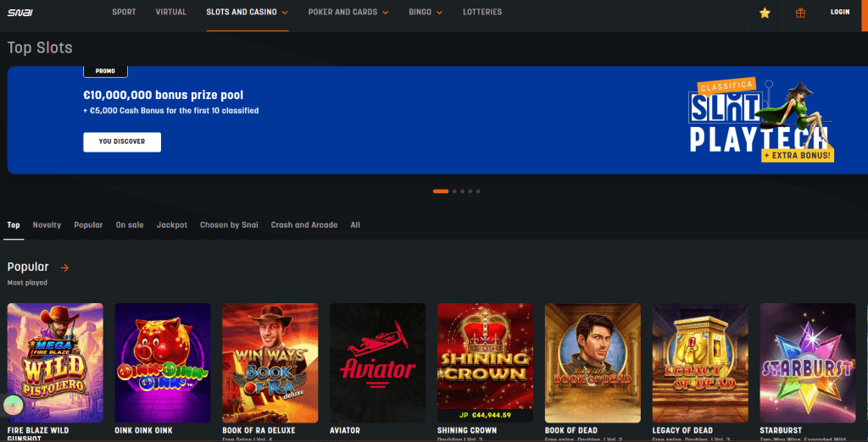Open the gift box promotions icon

(800, 13)
